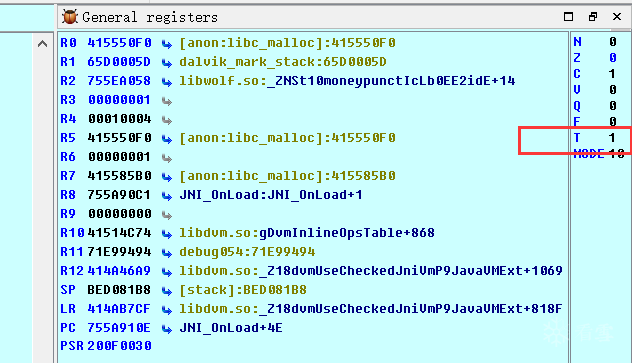
Task: Select R12 value 414A46A9
Action: click(x=119, y=271)
